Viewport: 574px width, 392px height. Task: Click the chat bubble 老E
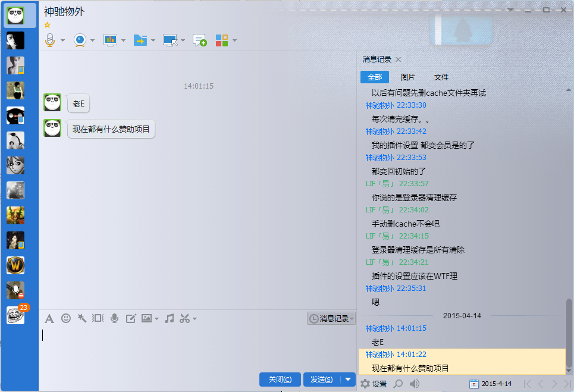tap(79, 104)
